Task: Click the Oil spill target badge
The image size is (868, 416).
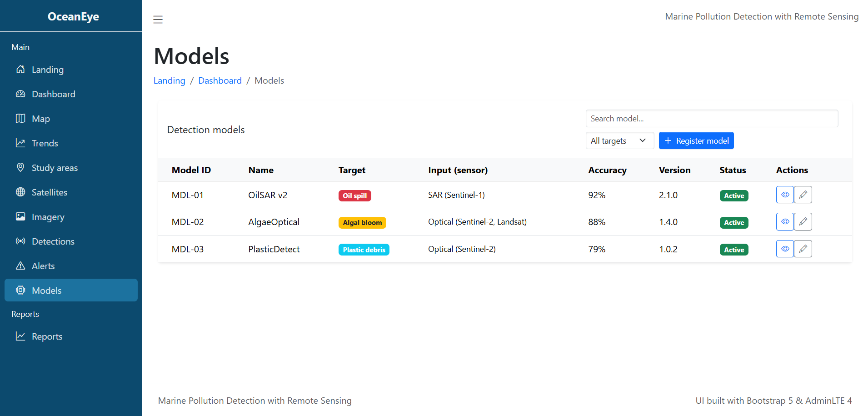Action: (354, 195)
